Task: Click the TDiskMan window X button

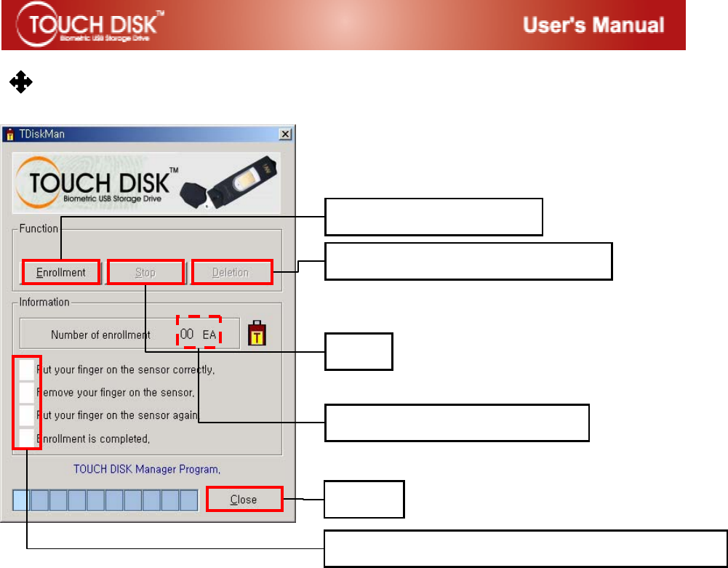Action: [285, 135]
